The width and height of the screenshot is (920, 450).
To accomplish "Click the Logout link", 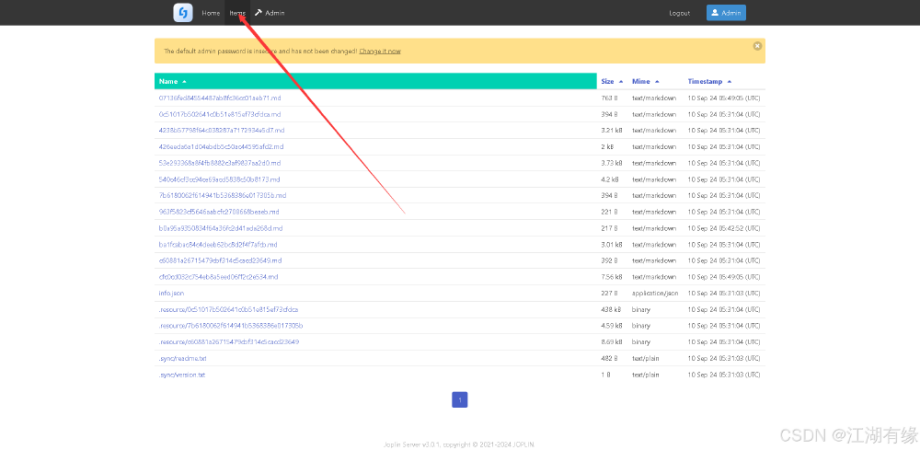I will [x=679, y=13].
